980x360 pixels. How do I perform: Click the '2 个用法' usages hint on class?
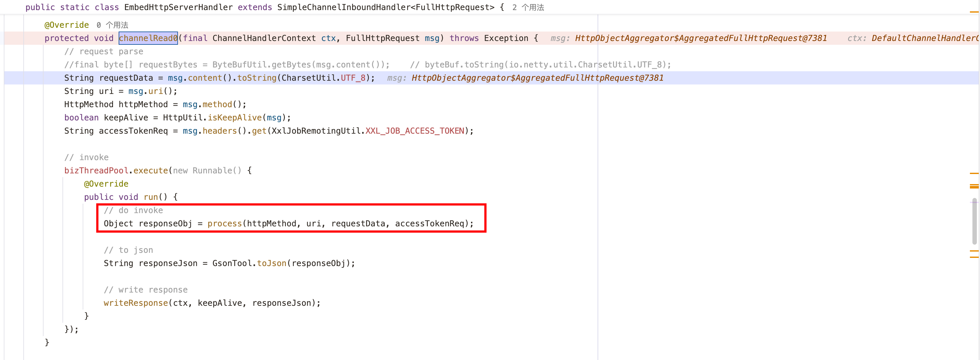[x=528, y=7]
